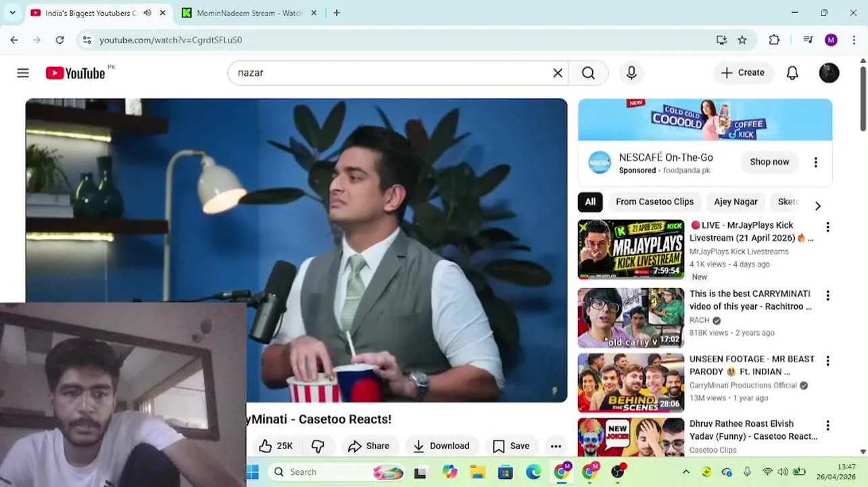The height and width of the screenshot is (487, 868).
Task: Show hidden system tray icons chevron
Action: 685,471
